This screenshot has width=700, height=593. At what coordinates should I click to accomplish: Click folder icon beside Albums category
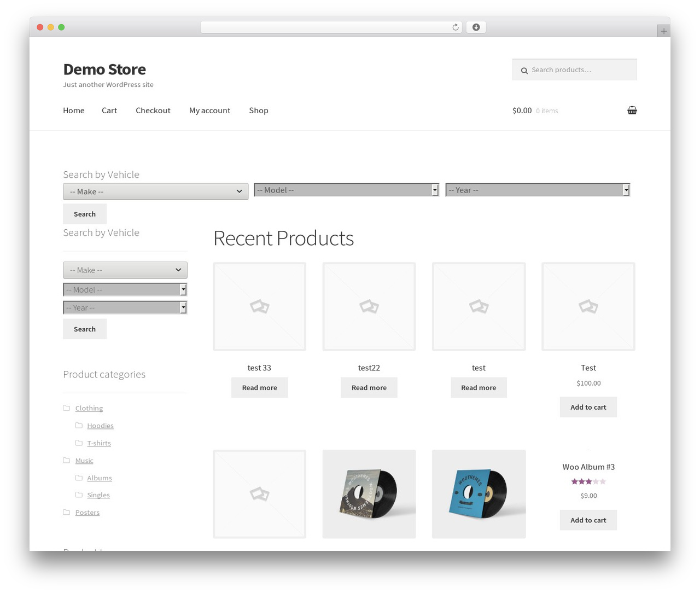coord(79,478)
